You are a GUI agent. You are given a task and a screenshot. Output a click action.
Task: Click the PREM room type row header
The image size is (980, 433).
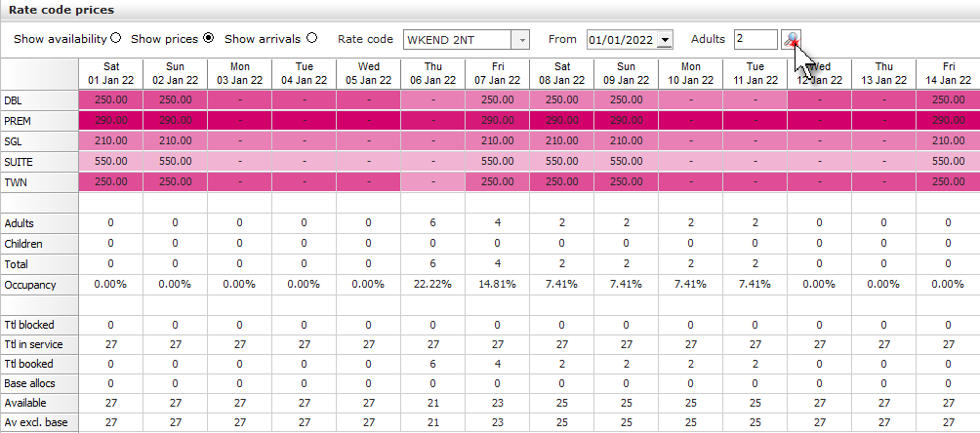(x=39, y=121)
